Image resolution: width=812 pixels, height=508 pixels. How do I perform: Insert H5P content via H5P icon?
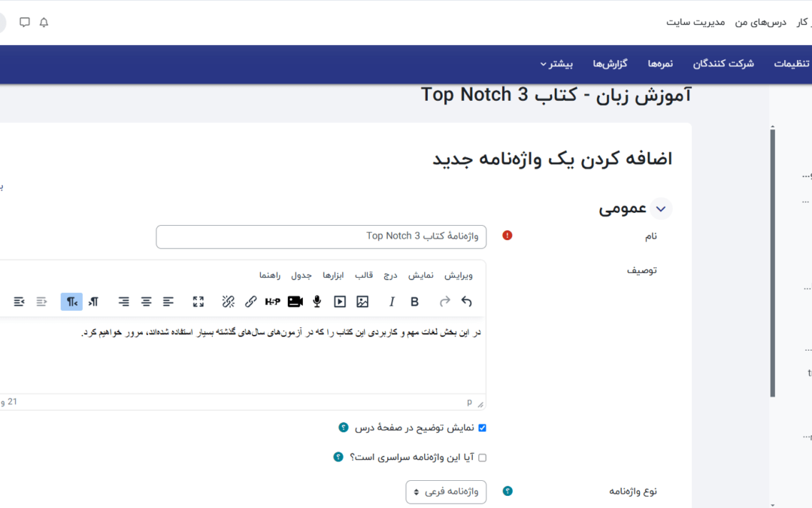272,302
